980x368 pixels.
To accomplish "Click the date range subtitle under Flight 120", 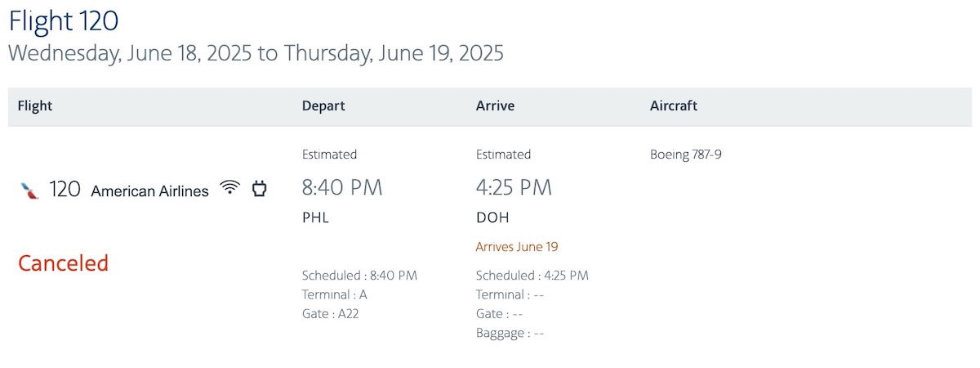I will tap(256, 54).
